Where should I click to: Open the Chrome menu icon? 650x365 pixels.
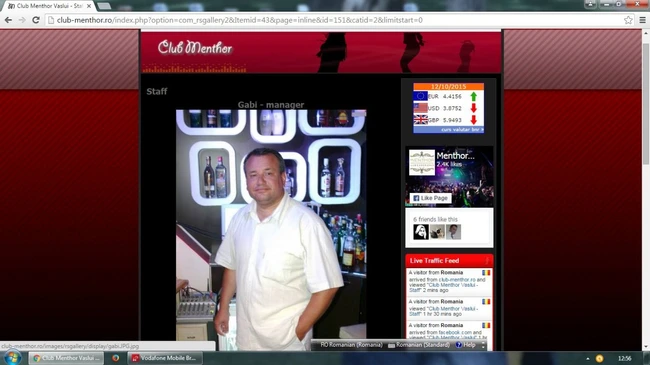[x=642, y=20]
